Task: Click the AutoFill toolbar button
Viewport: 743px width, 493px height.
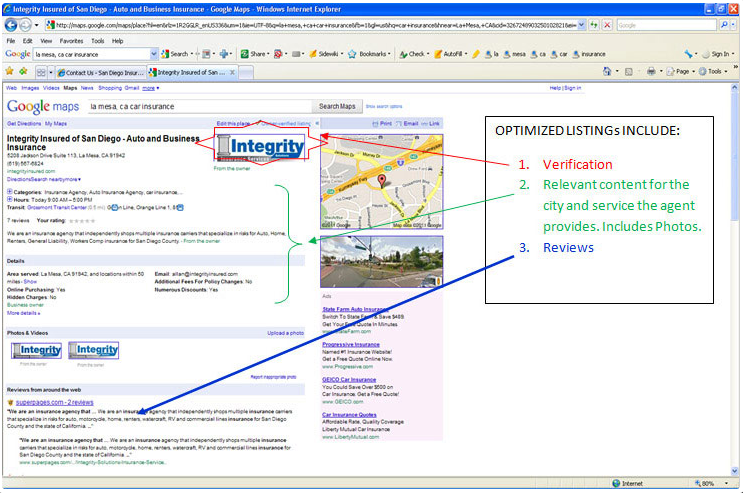Action: 448,54
